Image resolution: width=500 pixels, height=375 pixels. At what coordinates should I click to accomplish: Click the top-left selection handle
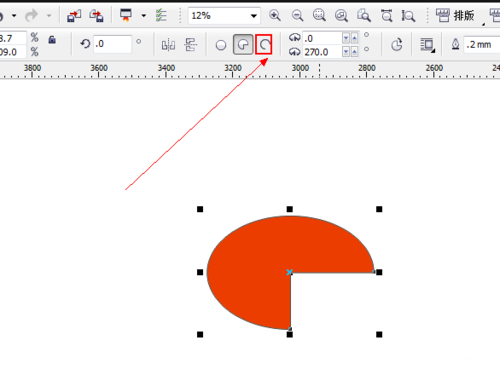[200, 209]
